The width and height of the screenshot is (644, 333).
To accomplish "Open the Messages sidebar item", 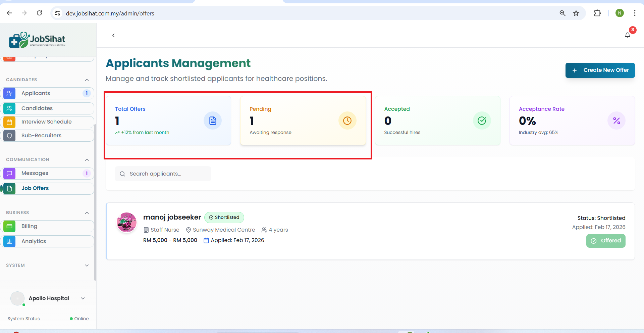I will pyautogui.click(x=35, y=173).
